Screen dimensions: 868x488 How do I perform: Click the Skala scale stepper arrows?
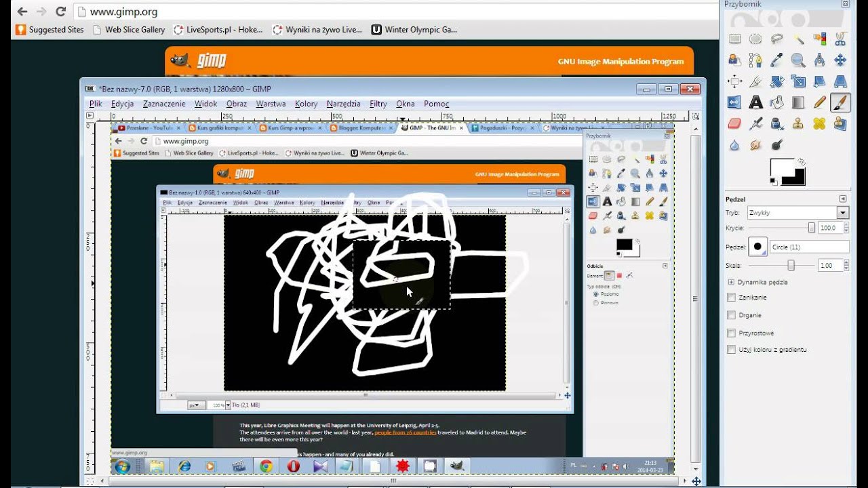846,266
